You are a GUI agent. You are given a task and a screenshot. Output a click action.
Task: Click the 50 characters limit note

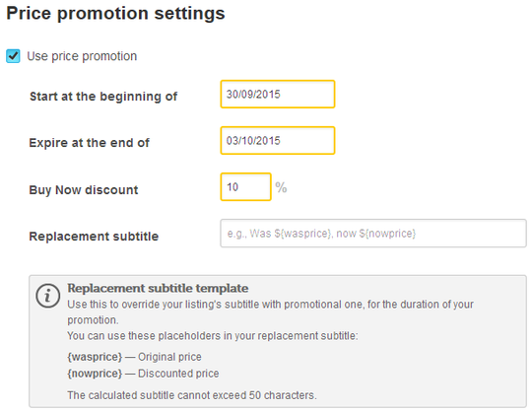(x=192, y=395)
